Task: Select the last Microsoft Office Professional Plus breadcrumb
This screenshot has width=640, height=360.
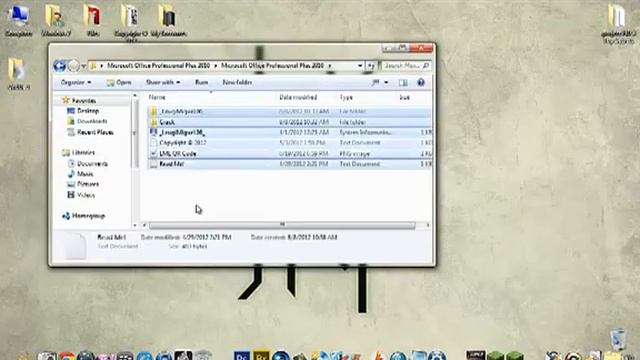Action: (x=272, y=66)
